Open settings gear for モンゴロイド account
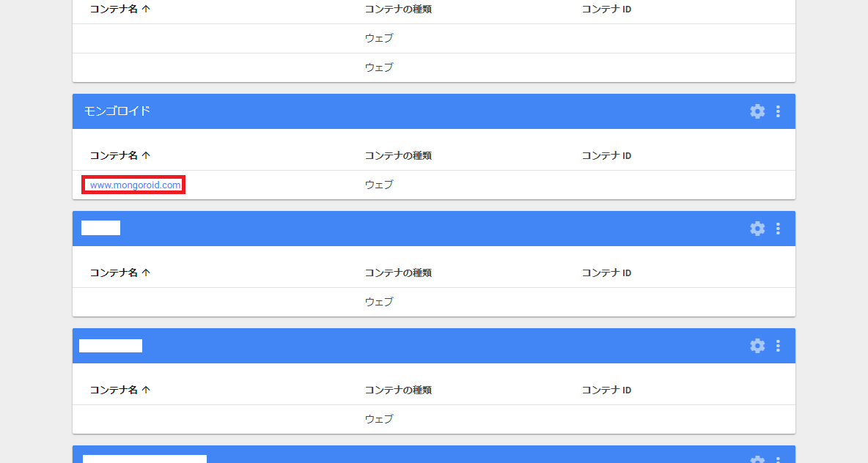The height and width of the screenshot is (463, 868). 757,111
